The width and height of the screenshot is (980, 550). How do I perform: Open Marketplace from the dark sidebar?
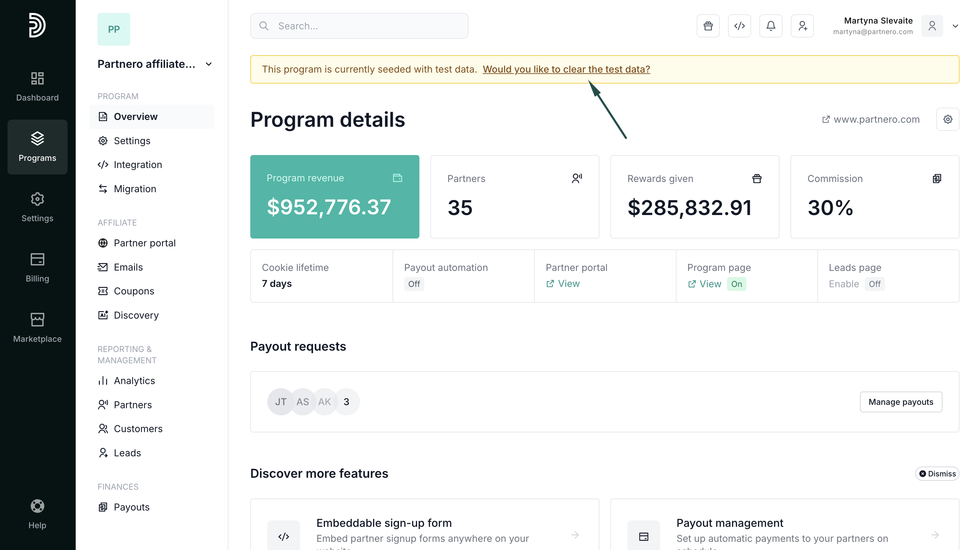[x=37, y=327]
